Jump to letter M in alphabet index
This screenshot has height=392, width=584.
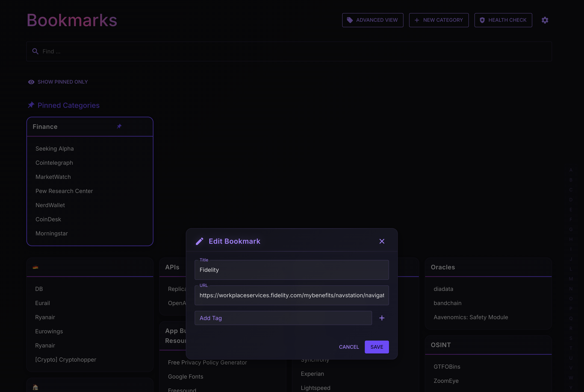571,279
